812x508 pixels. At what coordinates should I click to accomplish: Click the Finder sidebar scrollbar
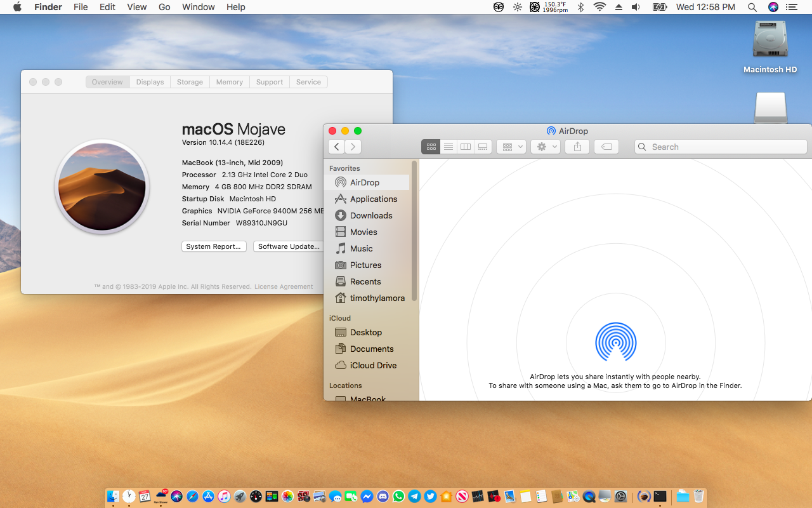click(x=414, y=231)
